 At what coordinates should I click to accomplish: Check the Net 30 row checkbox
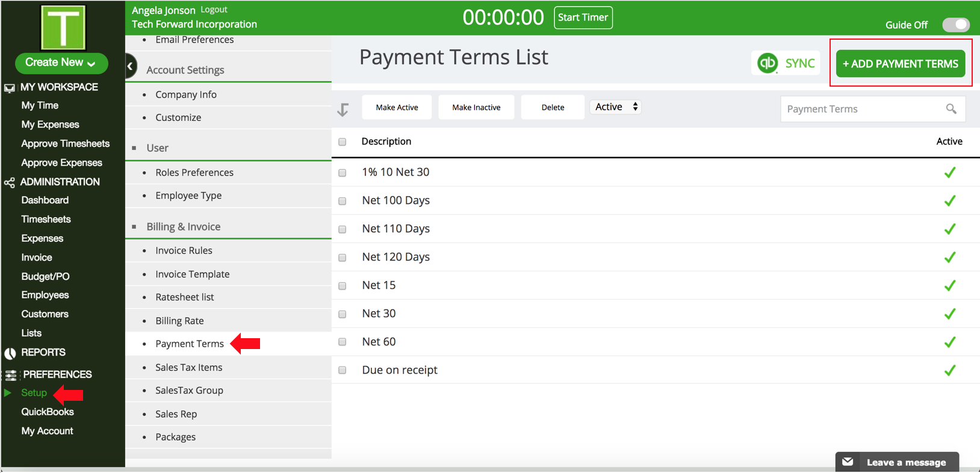click(x=343, y=314)
